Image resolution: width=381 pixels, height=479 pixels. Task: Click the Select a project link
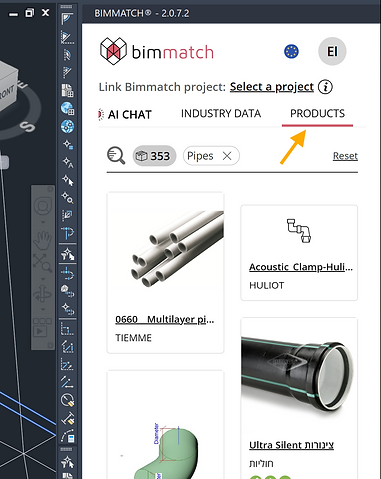272,87
